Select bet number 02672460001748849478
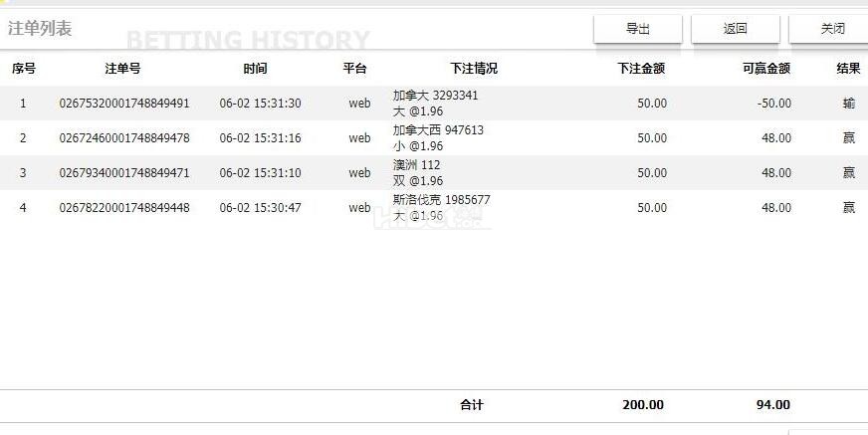The width and height of the screenshot is (868, 435). 124,138
